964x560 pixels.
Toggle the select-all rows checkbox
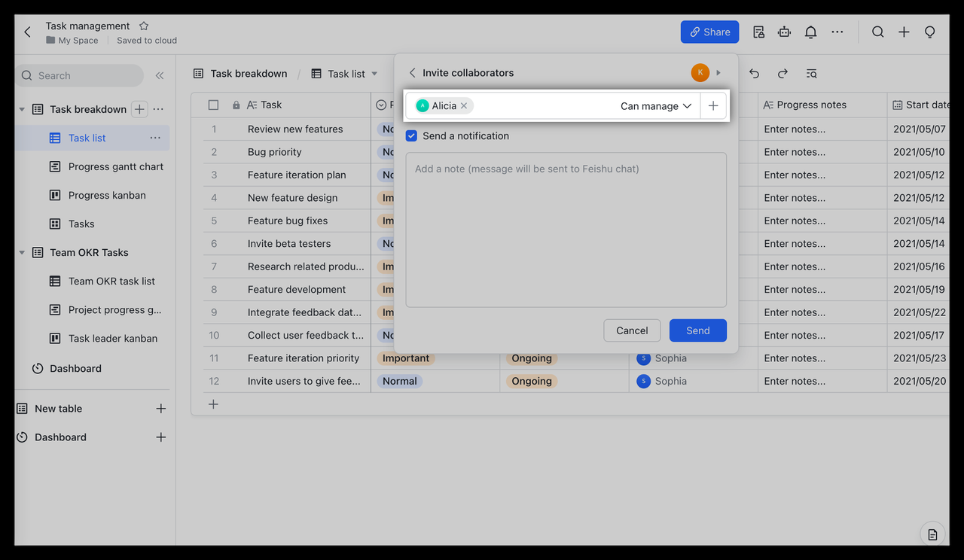coord(213,105)
